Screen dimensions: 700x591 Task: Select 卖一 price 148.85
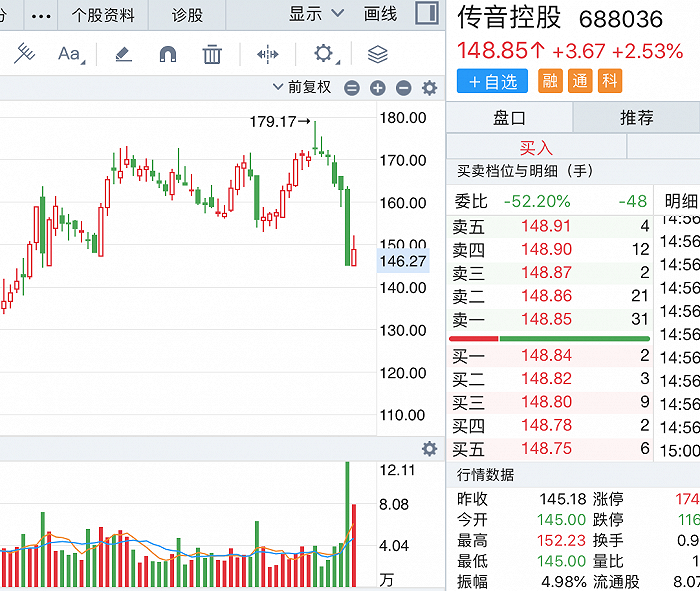coord(546,319)
